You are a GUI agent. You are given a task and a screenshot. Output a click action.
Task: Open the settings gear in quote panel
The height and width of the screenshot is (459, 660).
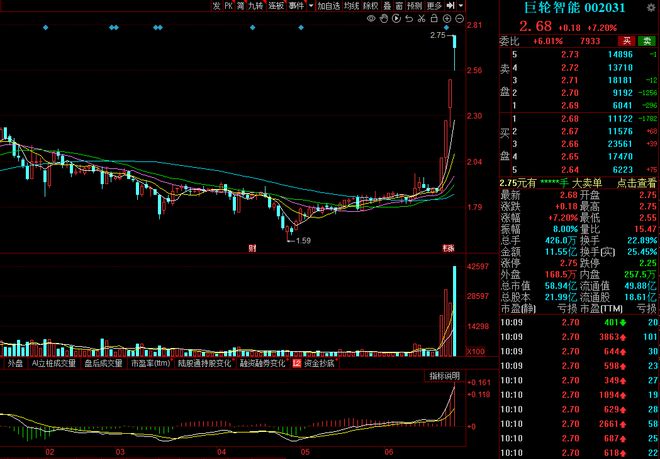(650, 8)
